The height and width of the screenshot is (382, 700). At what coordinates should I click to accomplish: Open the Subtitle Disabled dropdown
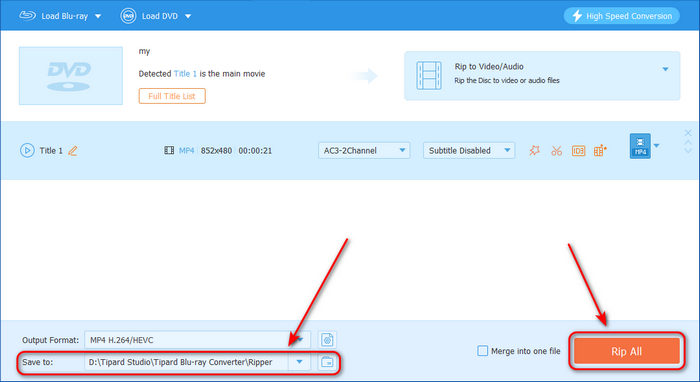pyautogui.click(x=469, y=150)
